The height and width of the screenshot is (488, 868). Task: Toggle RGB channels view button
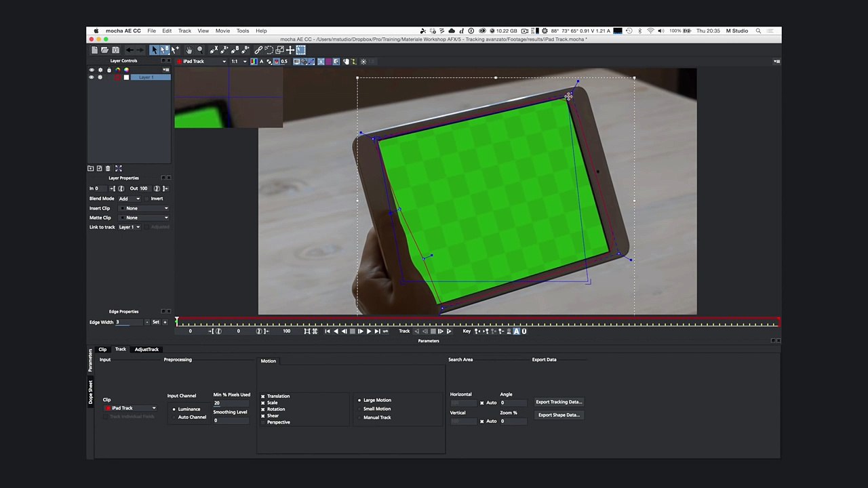pyautogui.click(x=253, y=61)
